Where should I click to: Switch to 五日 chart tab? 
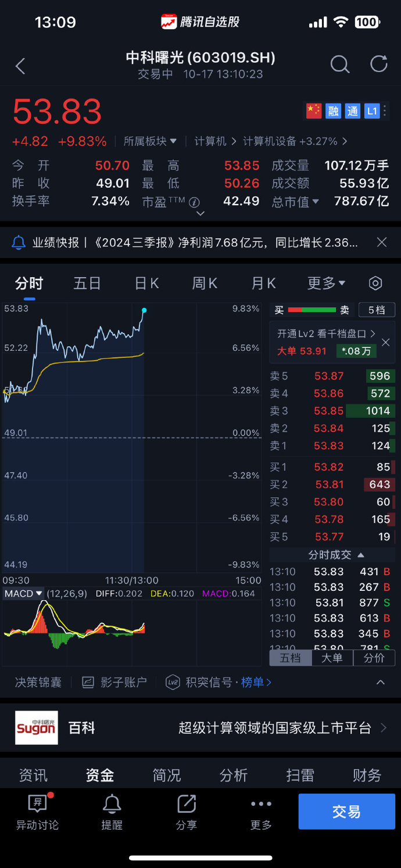pos(87,284)
